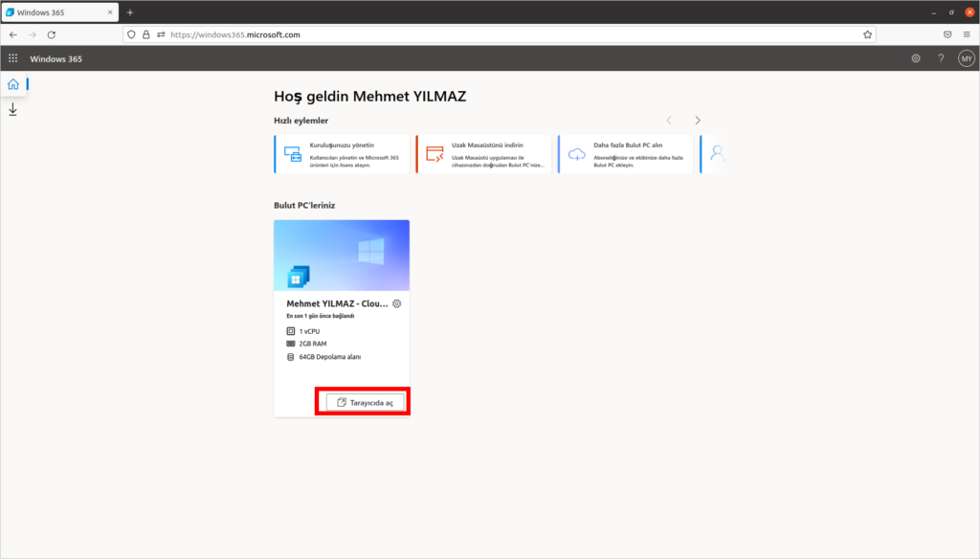The image size is (980, 559).
Task: Bookmark this page with the star icon
Action: (x=867, y=34)
